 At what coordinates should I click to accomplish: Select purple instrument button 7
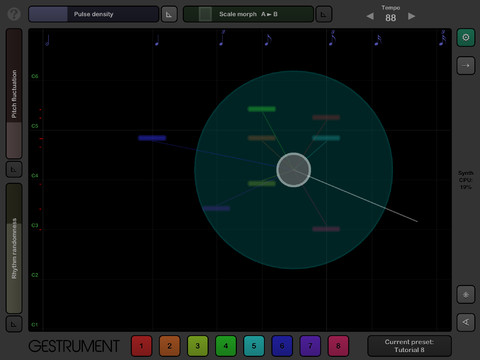pos(310,346)
